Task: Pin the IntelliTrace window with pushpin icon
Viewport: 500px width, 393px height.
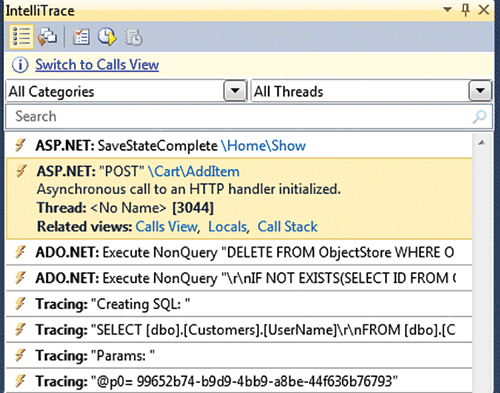Action: point(466,10)
